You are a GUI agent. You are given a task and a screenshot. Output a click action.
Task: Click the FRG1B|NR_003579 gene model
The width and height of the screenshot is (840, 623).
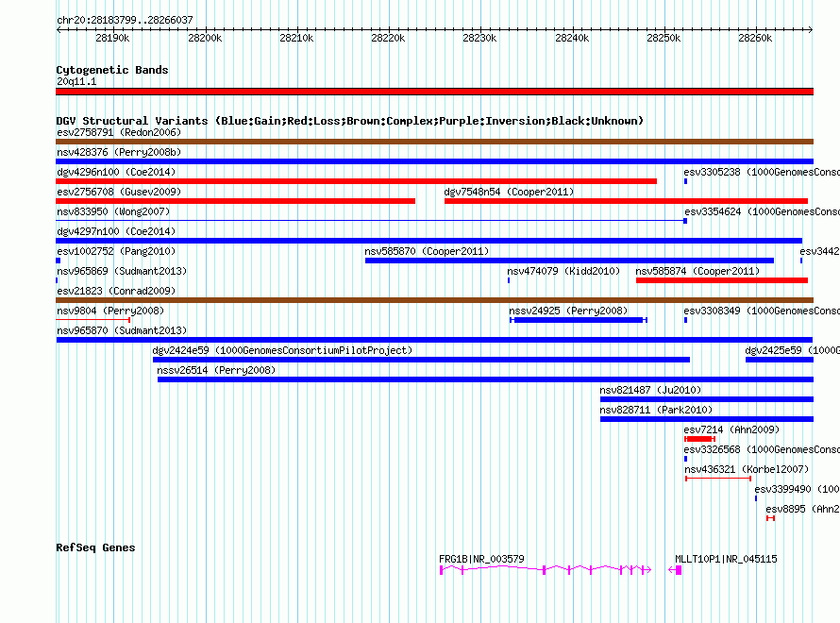click(546, 570)
